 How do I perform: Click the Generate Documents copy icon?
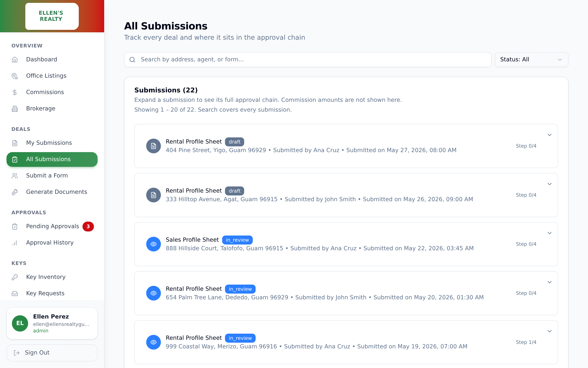pos(15,192)
